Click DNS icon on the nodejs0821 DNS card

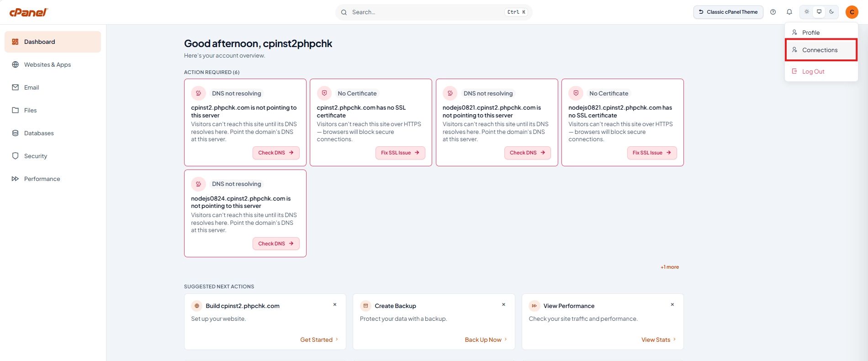450,93
